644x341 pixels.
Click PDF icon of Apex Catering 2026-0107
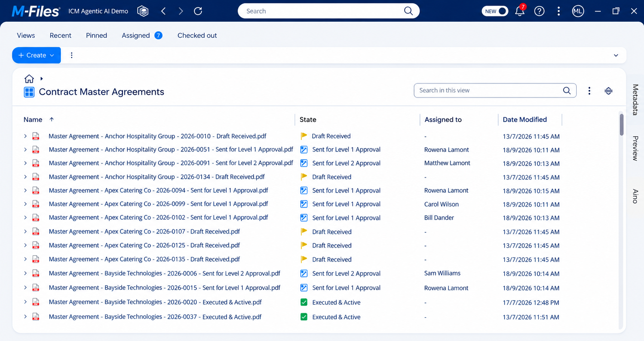(x=36, y=232)
